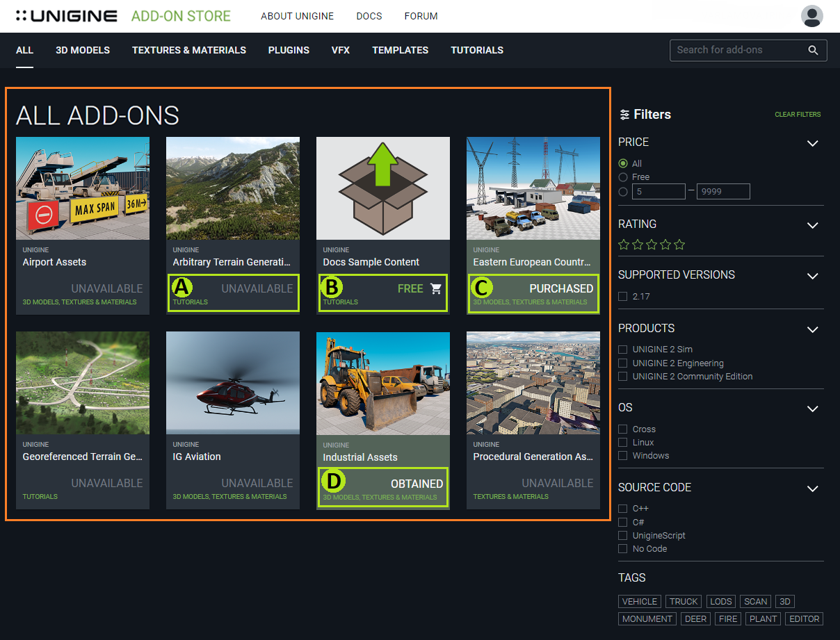Enable the Cross OS checkbox
Screen dimensions: 840x640
coord(623,429)
